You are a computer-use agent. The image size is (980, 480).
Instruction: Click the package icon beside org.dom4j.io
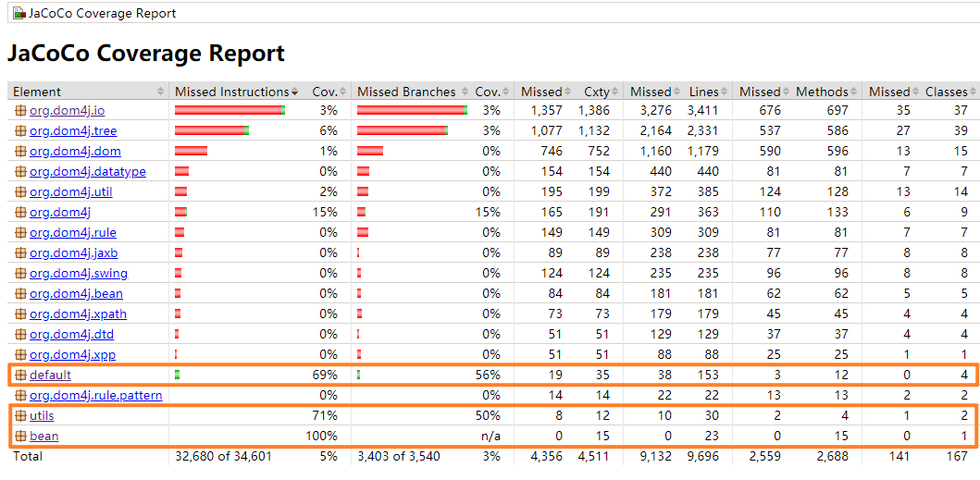coord(20,111)
